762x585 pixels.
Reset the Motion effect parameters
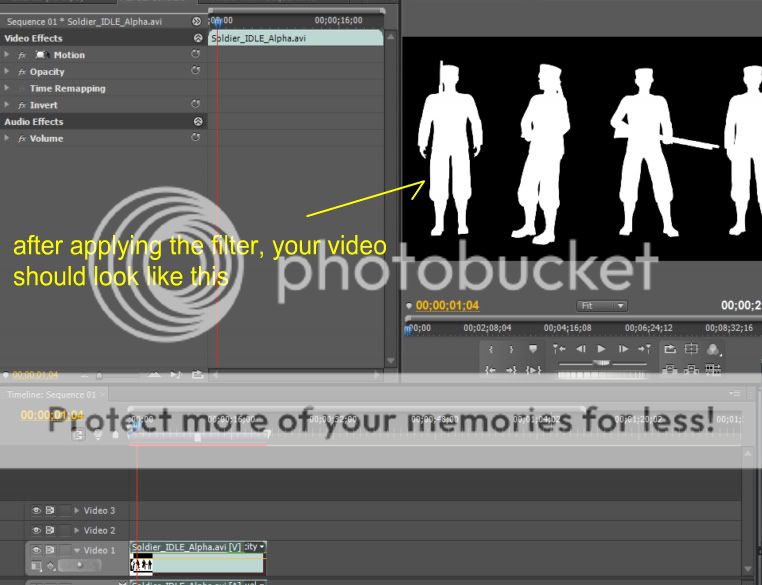[x=196, y=54]
